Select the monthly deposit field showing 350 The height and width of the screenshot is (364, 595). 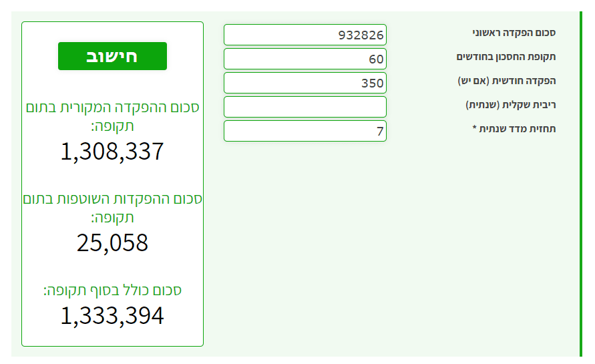click(305, 83)
